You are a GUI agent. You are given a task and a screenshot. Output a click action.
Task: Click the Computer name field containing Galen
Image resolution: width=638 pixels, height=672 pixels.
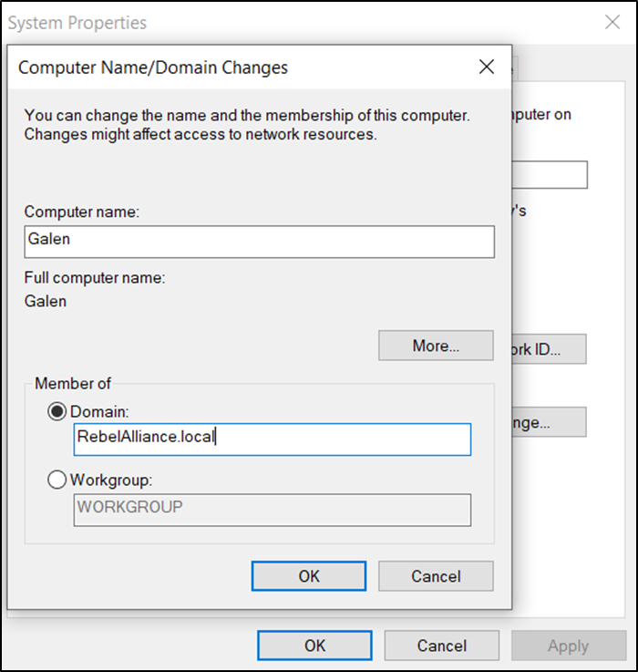259,242
